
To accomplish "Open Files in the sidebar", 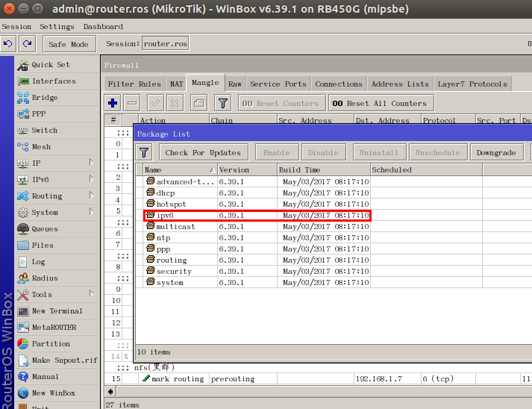I will click(57, 245).
